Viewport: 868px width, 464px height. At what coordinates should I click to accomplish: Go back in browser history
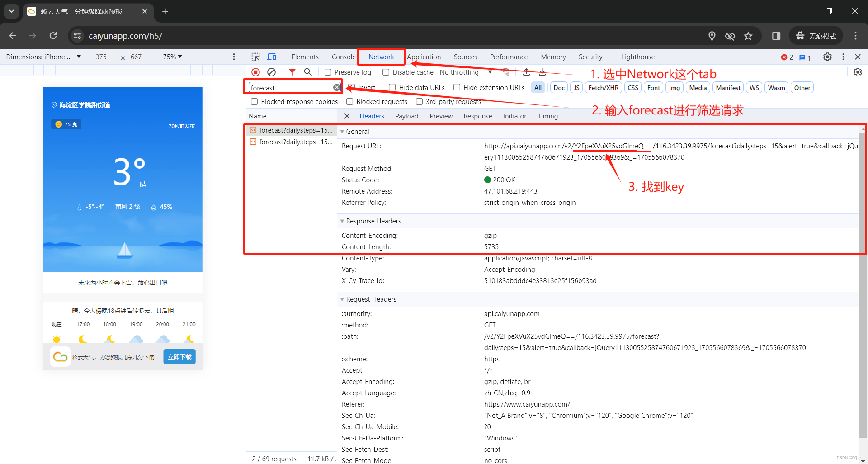pyautogui.click(x=13, y=36)
